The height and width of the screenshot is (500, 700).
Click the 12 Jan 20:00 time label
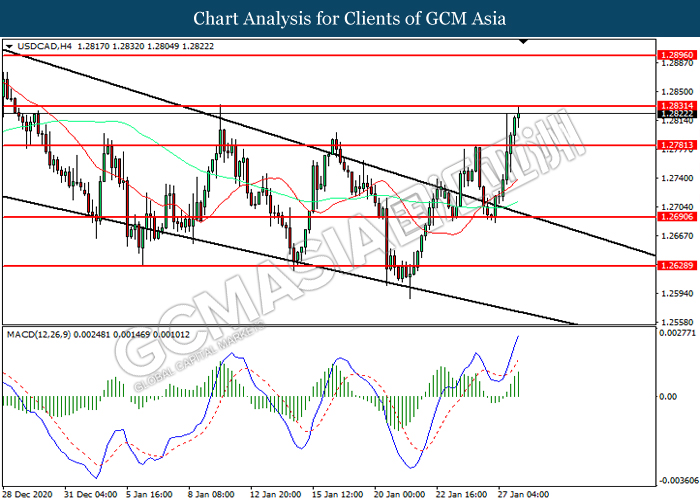tap(275, 494)
